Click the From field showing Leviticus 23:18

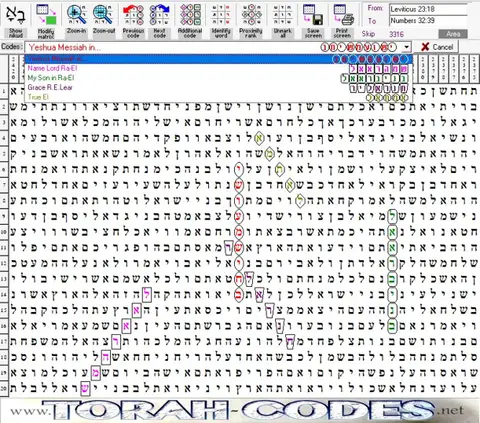coord(428,9)
